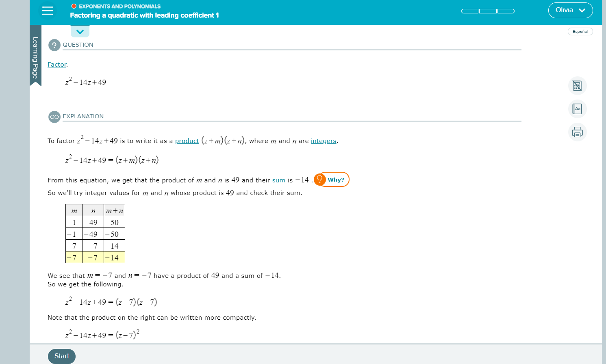Open the Factor definition link
Viewport: 606px width, 364px height.
(57, 65)
